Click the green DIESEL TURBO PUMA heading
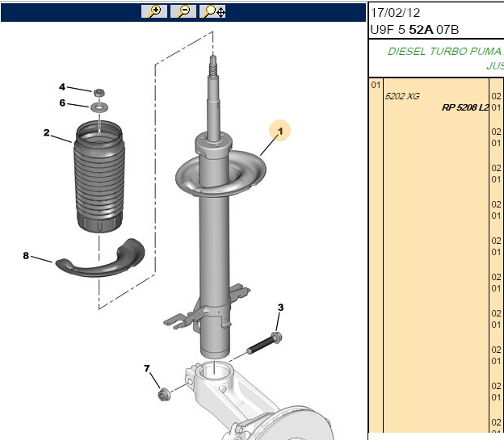Viewport: 504px width, 440px height. 446,52
